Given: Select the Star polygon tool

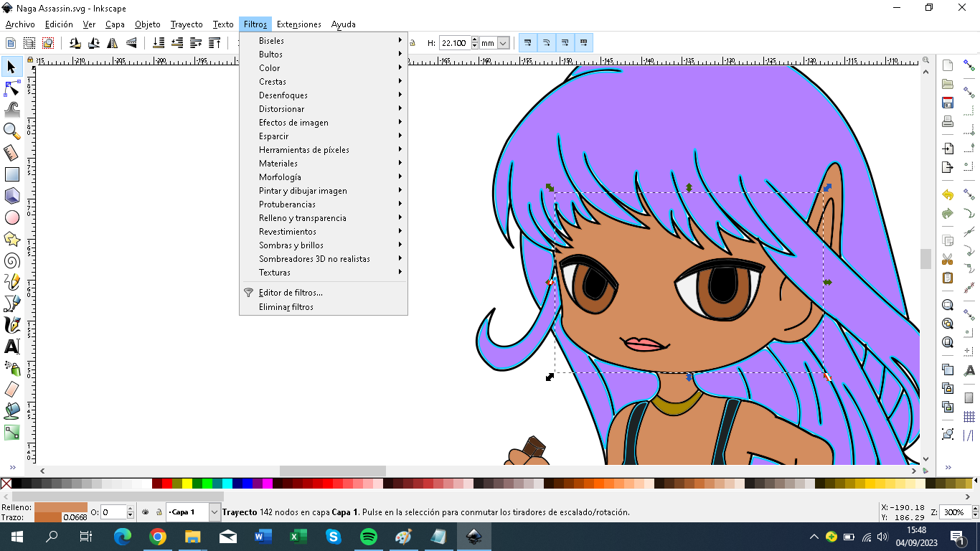Looking at the screenshot, I should (x=11, y=239).
